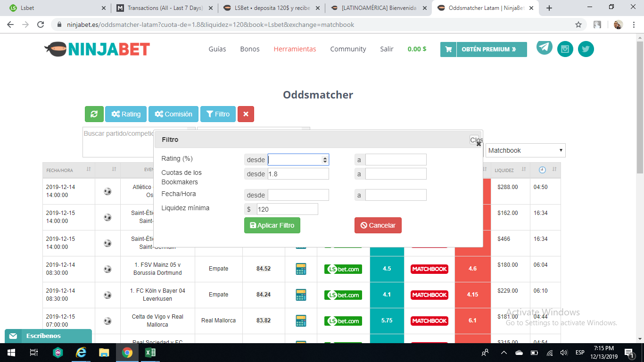Image resolution: width=644 pixels, height=362 pixels.
Task: Open the Herramientas menu
Action: click(x=295, y=49)
